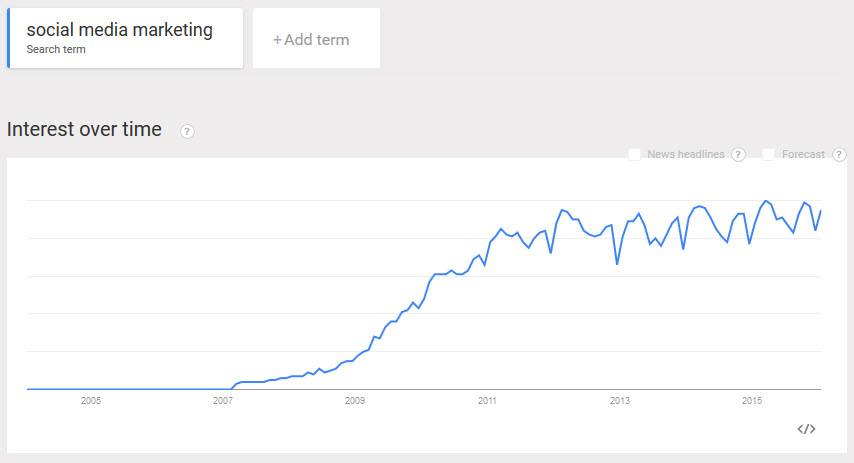Click the Forecast help question mark
The width and height of the screenshot is (854, 463).
(839, 155)
